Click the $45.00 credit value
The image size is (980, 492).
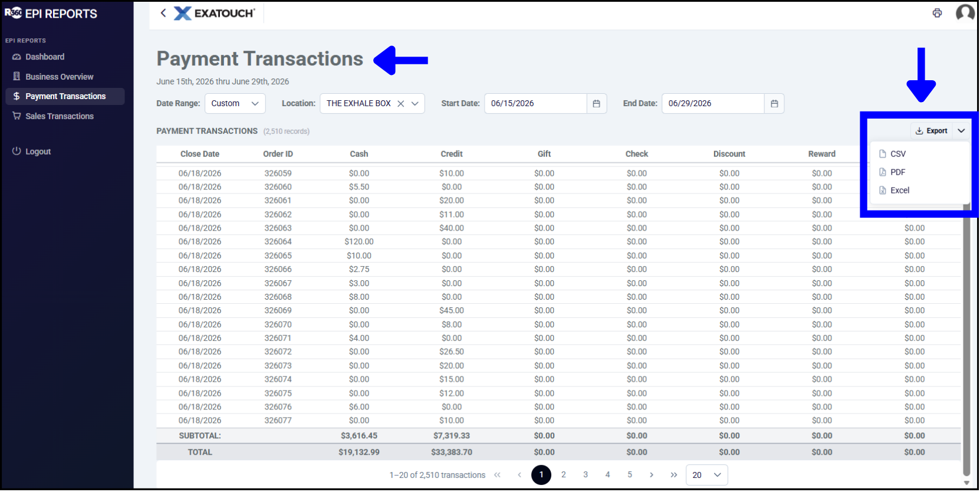452,310
